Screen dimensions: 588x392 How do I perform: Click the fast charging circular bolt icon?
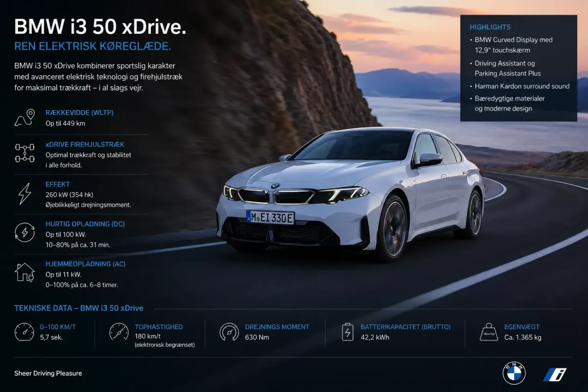tap(24, 232)
